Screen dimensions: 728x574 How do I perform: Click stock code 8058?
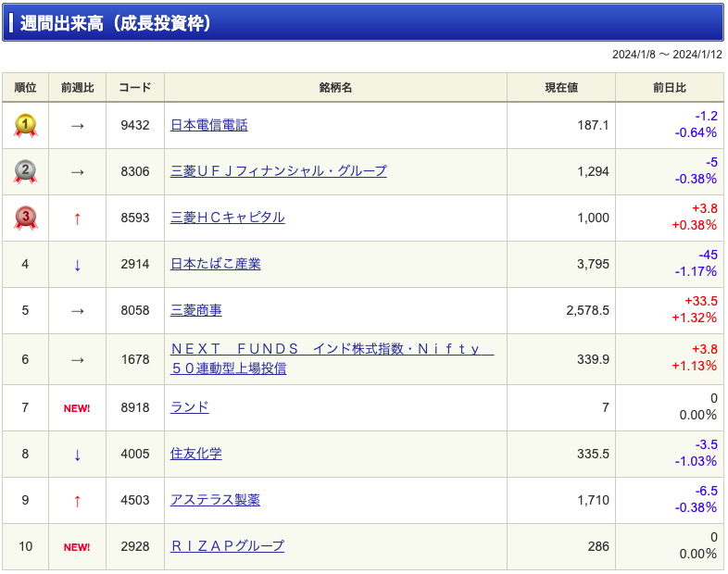[x=135, y=310]
